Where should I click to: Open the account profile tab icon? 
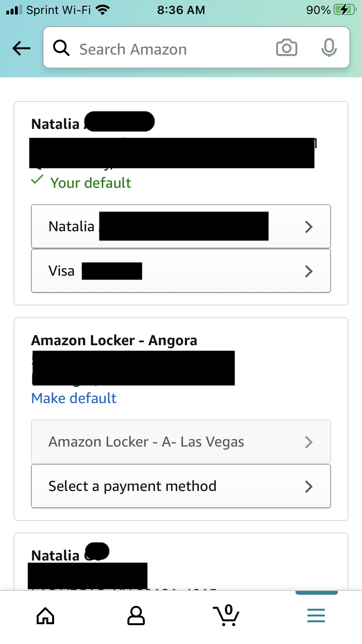coord(136,615)
